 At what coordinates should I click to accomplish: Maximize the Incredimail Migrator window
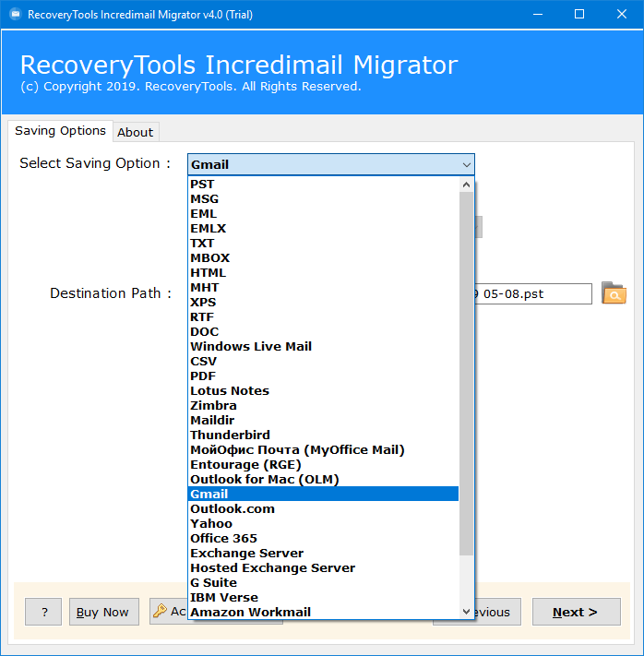click(x=579, y=14)
